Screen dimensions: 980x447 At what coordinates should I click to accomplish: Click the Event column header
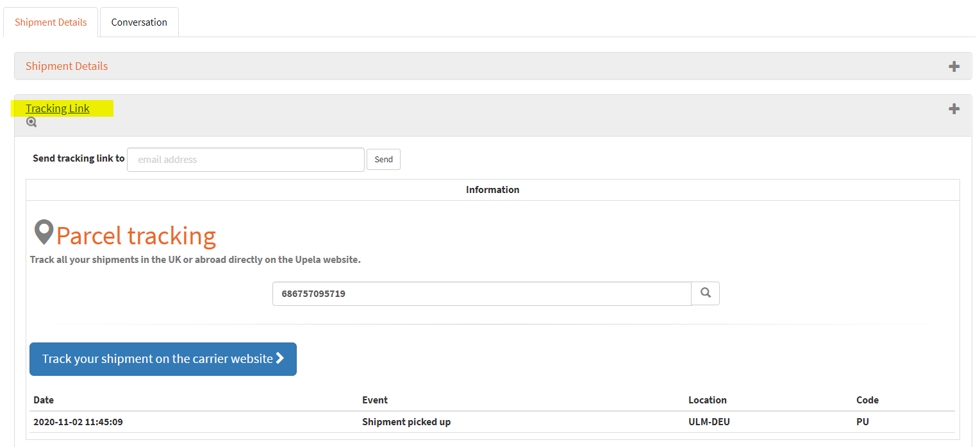pos(375,400)
